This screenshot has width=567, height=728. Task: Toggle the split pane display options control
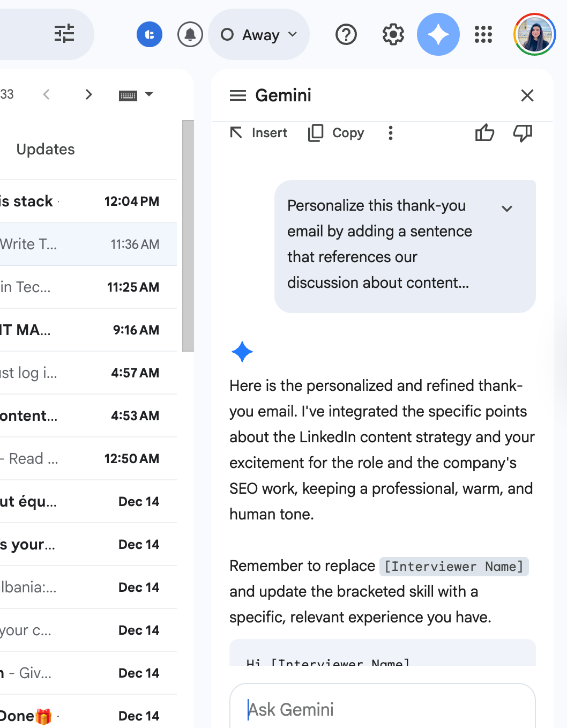coord(64,33)
